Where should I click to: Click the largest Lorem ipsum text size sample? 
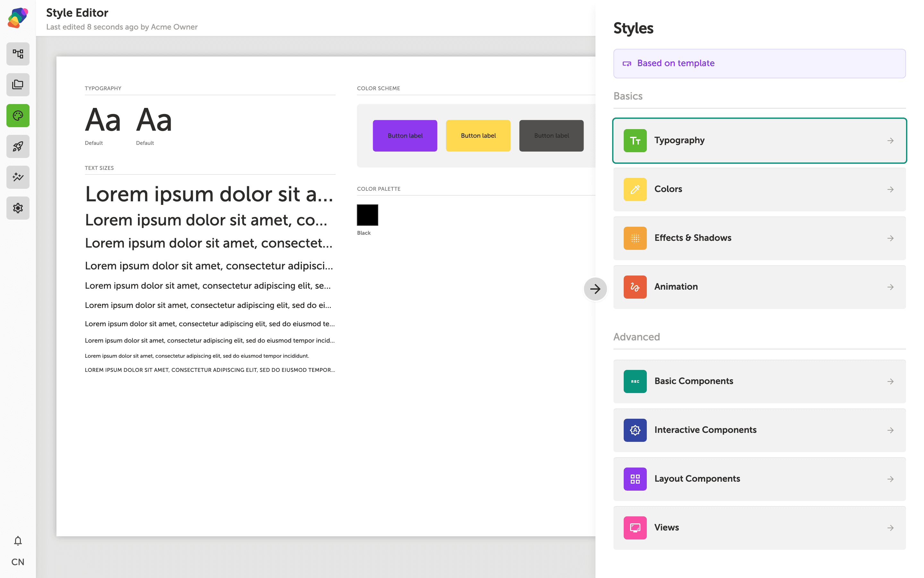coord(209,194)
